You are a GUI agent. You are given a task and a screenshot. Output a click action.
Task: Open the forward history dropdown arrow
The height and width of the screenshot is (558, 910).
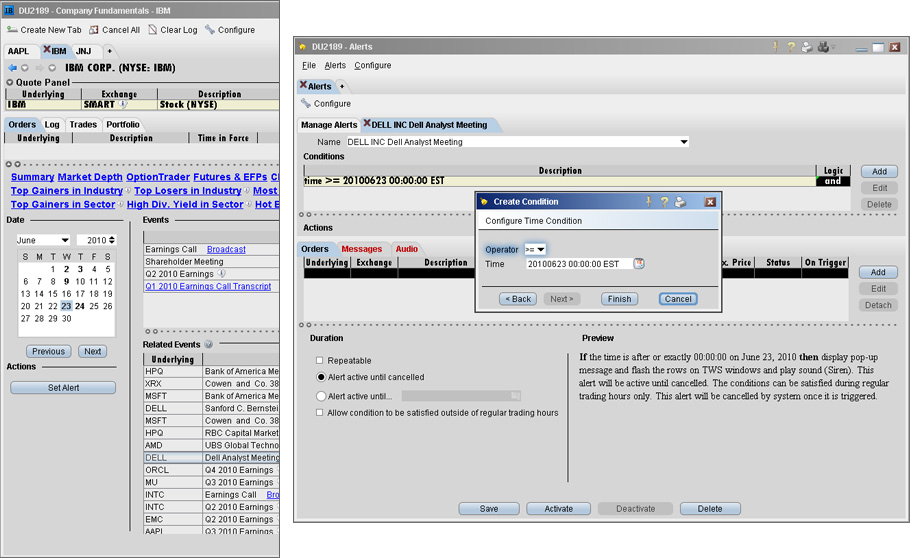point(52,68)
